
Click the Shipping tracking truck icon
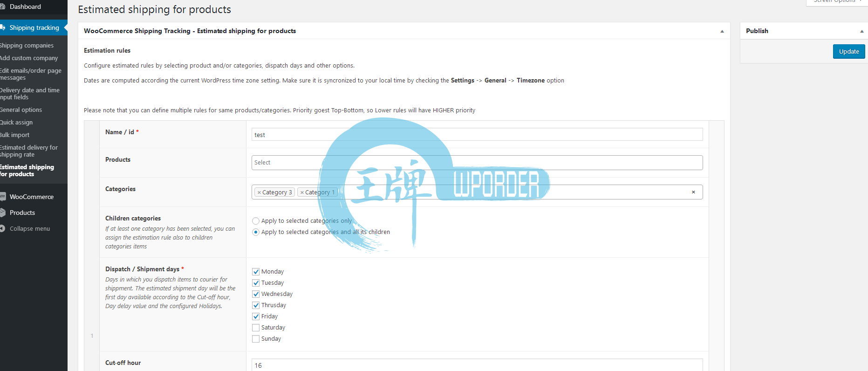coord(2,27)
